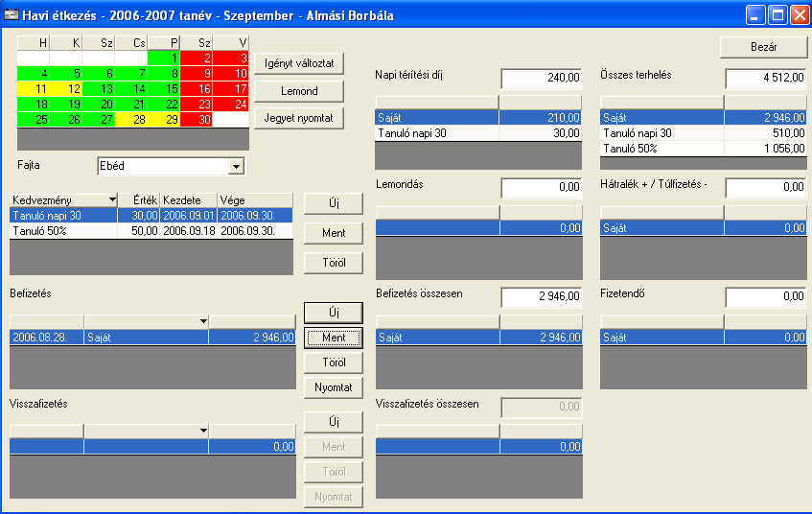Image resolution: width=812 pixels, height=514 pixels.
Task: Select calendar day 1 (green)
Action: (x=164, y=58)
